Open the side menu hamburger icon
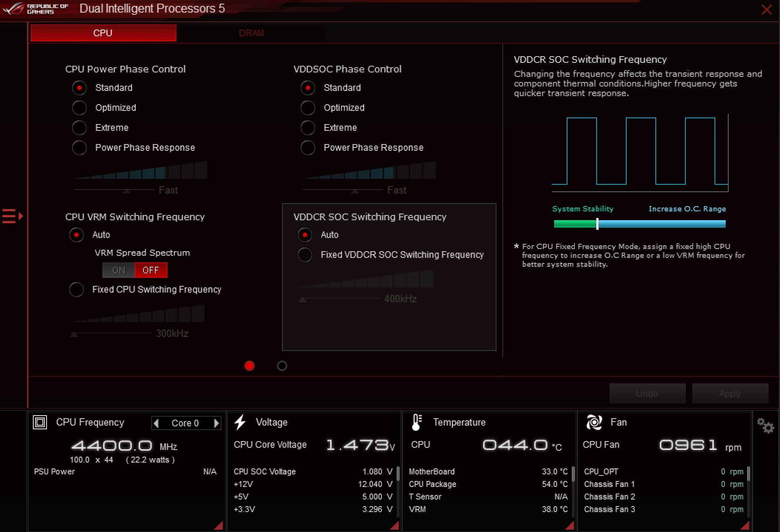Screen dimensions: 780x532 [13, 216]
